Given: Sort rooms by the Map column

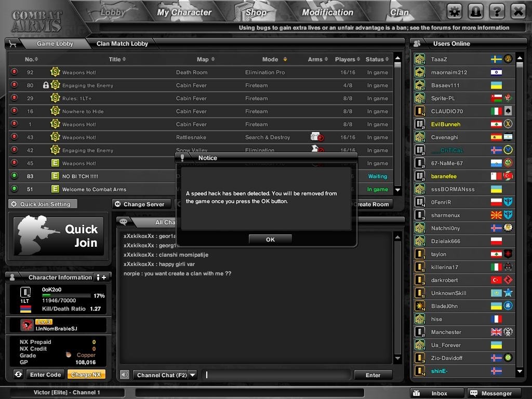Looking at the screenshot, I should 206,59.
